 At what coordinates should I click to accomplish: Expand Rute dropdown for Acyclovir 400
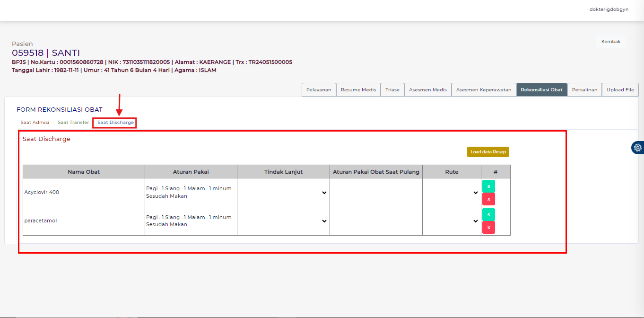452,193
